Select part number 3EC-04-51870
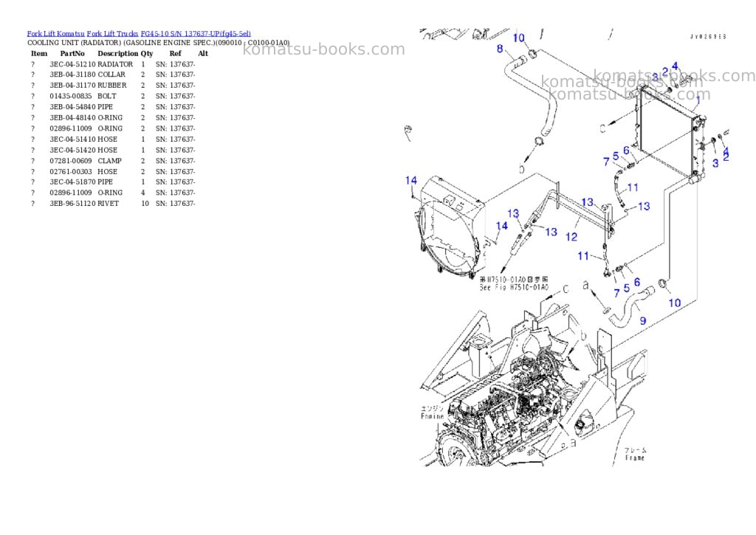 72,182
